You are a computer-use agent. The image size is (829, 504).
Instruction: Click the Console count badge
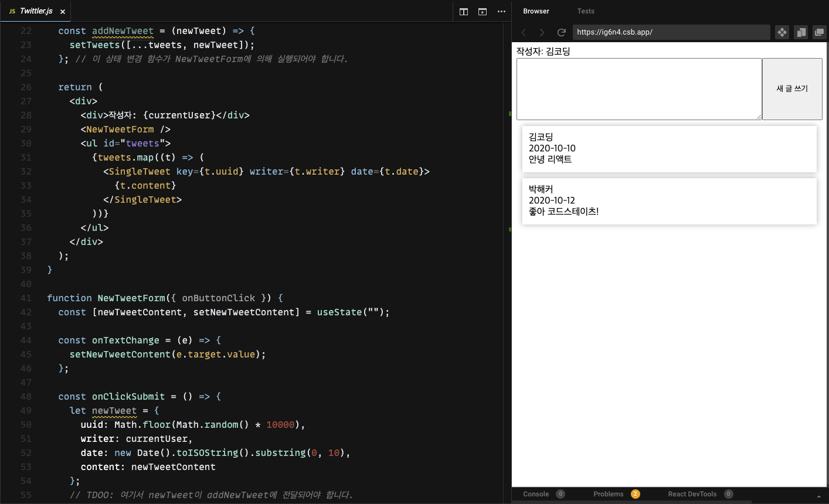click(x=560, y=494)
